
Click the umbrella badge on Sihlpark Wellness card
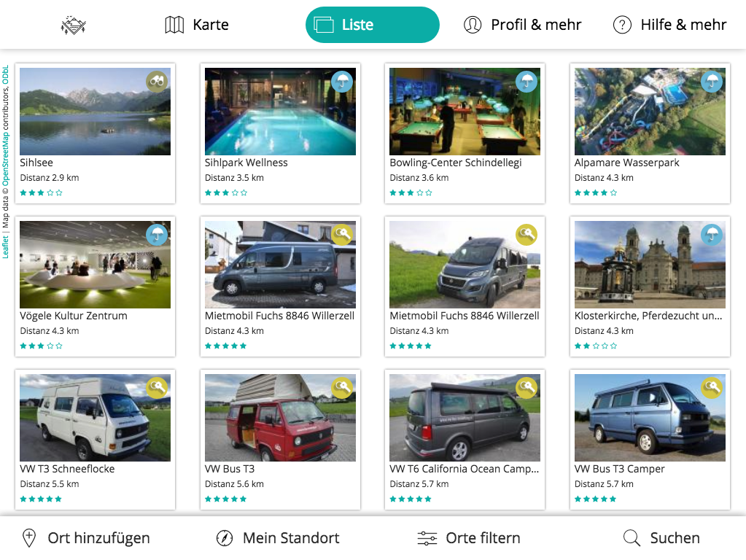342,82
